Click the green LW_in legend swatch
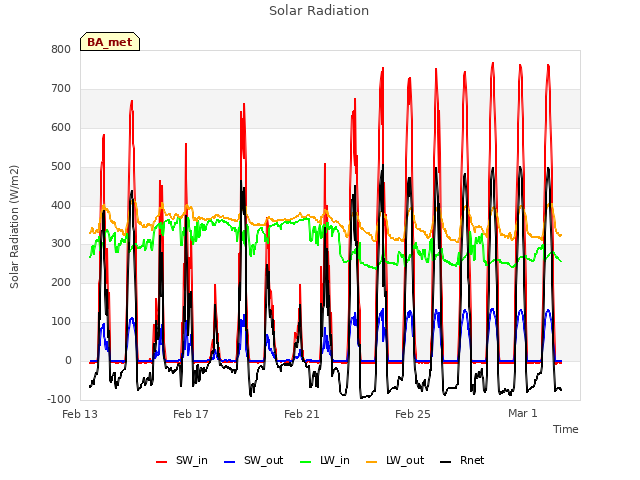Screen dimensions: 640x480 tap(306, 462)
